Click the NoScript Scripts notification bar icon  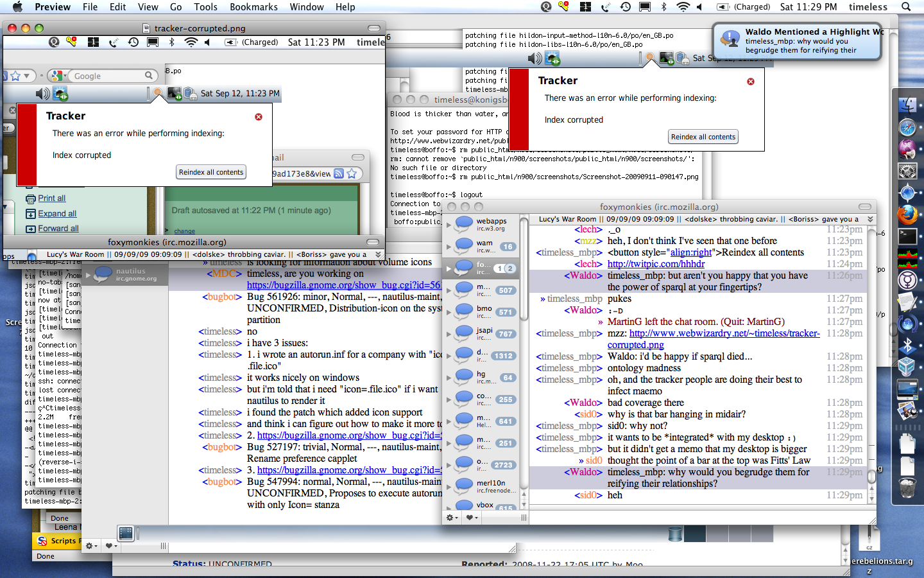(x=42, y=541)
